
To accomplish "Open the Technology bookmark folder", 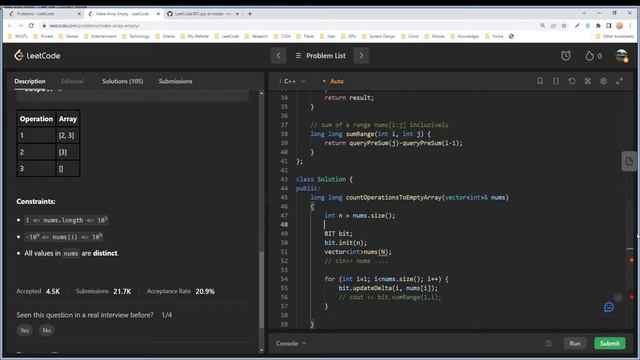I will point(136,36).
